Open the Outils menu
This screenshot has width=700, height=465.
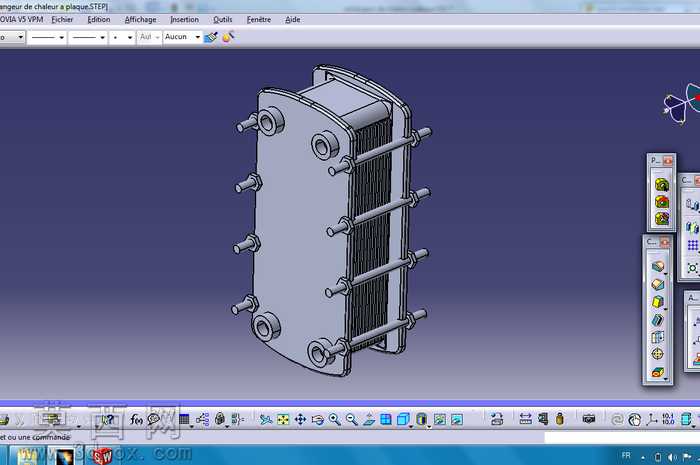(222, 20)
